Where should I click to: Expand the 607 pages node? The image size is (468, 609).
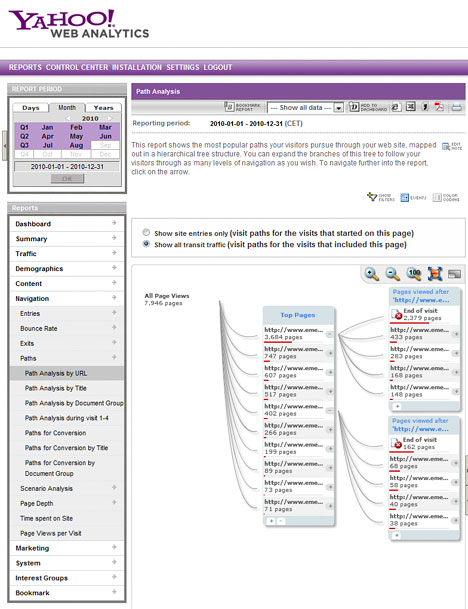point(330,372)
